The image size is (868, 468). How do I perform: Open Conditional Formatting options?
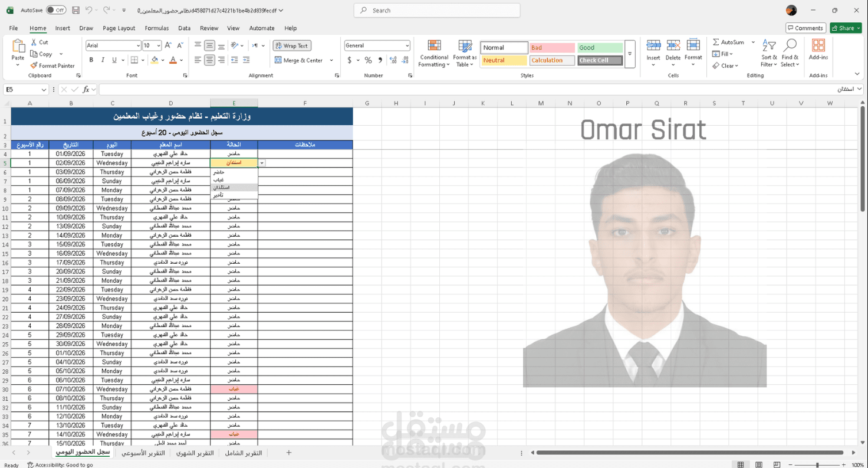[x=434, y=53]
